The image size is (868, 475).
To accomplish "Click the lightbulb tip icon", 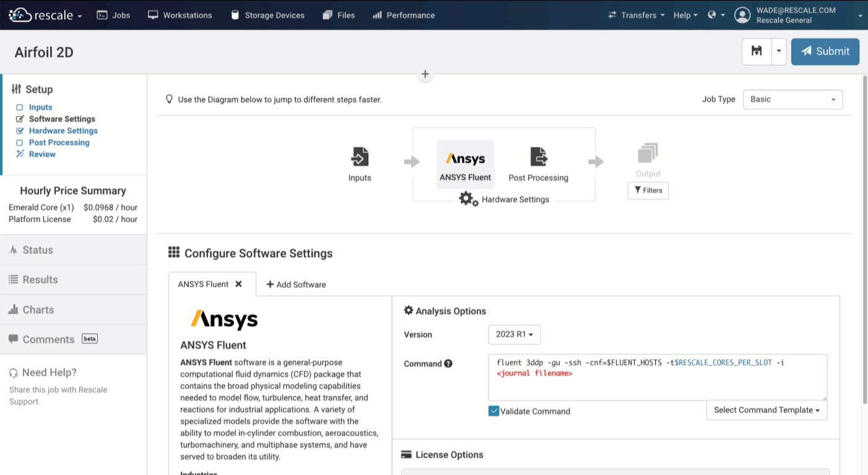I will point(169,99).
